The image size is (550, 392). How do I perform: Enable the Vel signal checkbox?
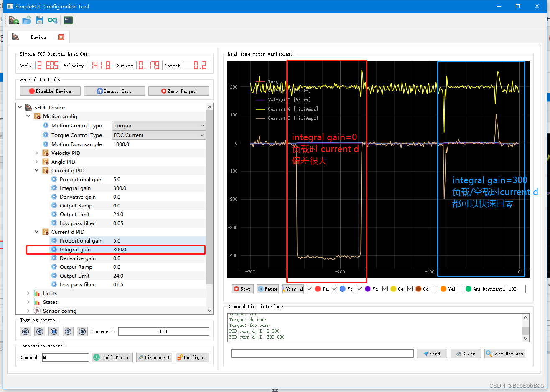(435, 288)
